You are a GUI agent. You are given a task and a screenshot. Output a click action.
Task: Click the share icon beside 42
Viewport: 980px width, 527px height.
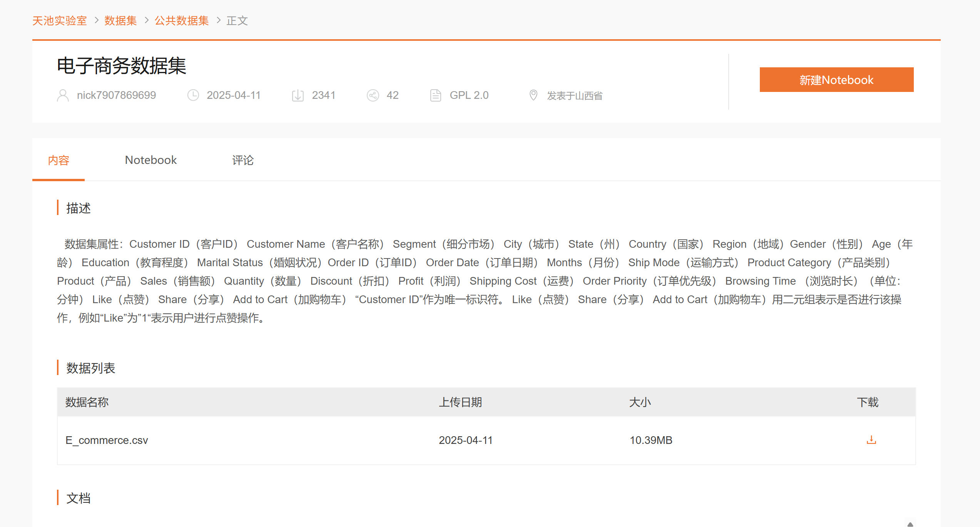[373, 95]
